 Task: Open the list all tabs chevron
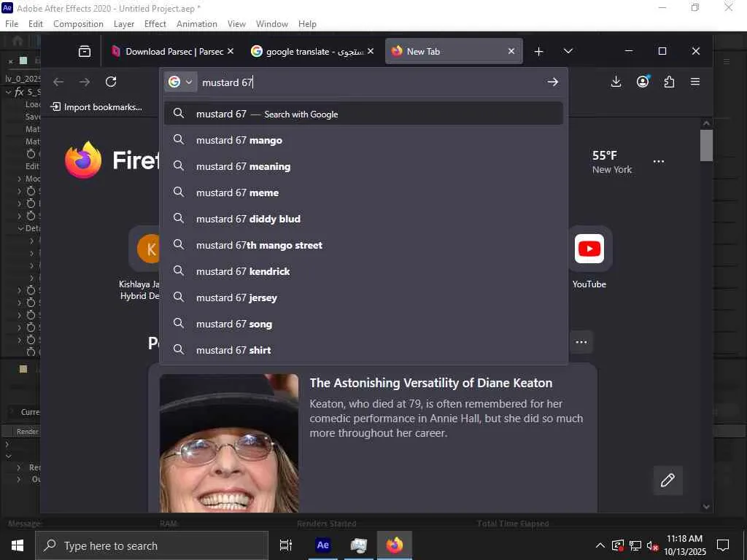(568, 51)
